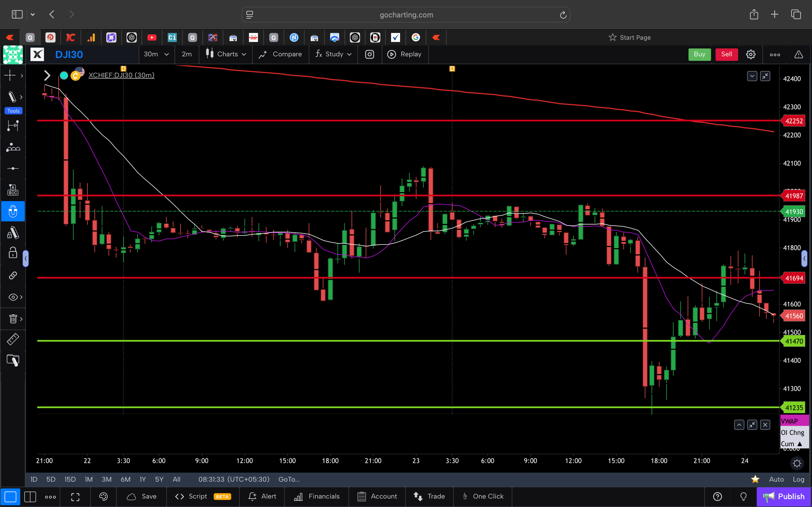Open the 30m timeframe dropdown

pos(156,54)
